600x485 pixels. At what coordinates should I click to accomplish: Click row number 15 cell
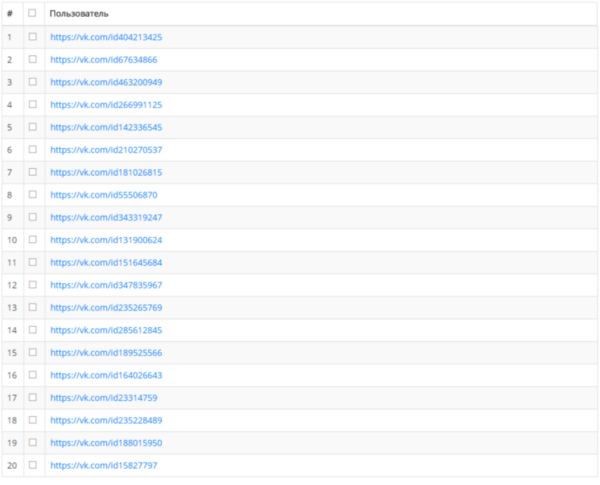13,353
